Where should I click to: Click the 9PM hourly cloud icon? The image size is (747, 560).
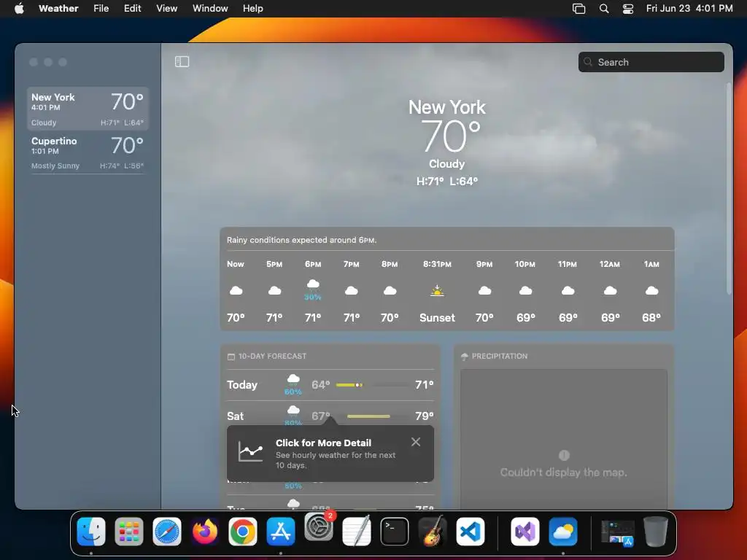484,290
